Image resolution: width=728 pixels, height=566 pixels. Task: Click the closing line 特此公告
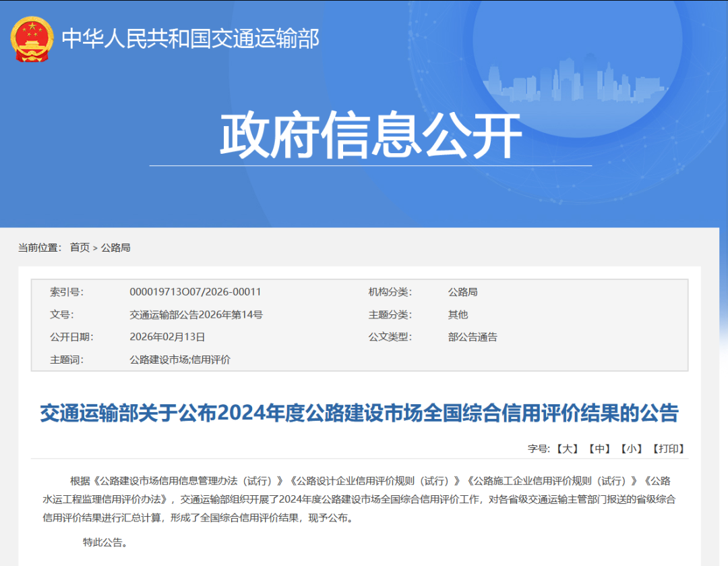[105, 542]
